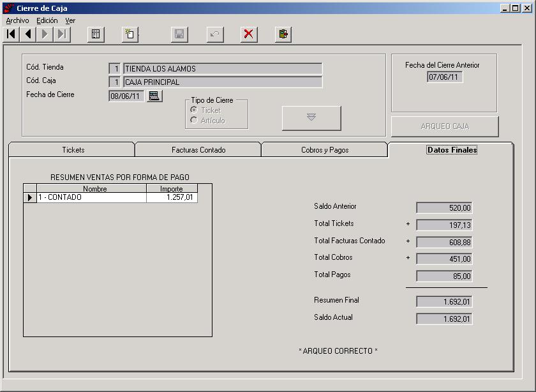Image resolution: width=536 pixels, height=392 pixels.
Task: Create a new record from toolbar
Action: (x=130, y=34)
